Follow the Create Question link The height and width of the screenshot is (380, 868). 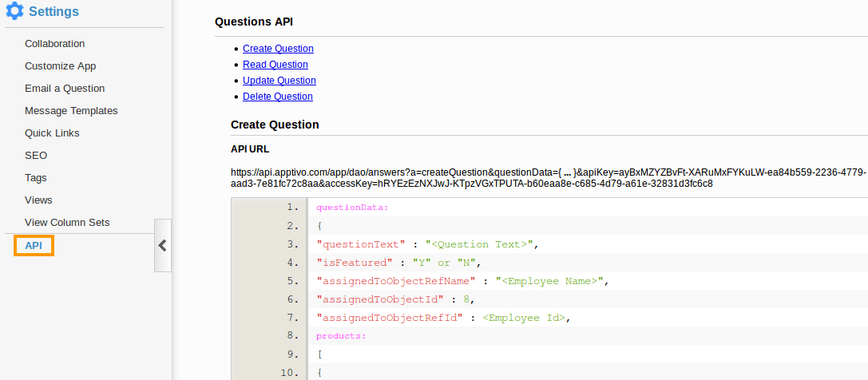278,49
